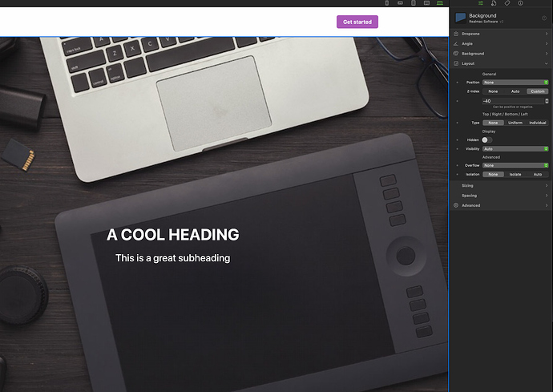The height and width of the screenshot is (392, 553).
Task: Select the 'This is a great subheading' text
Action: (173, 258)
